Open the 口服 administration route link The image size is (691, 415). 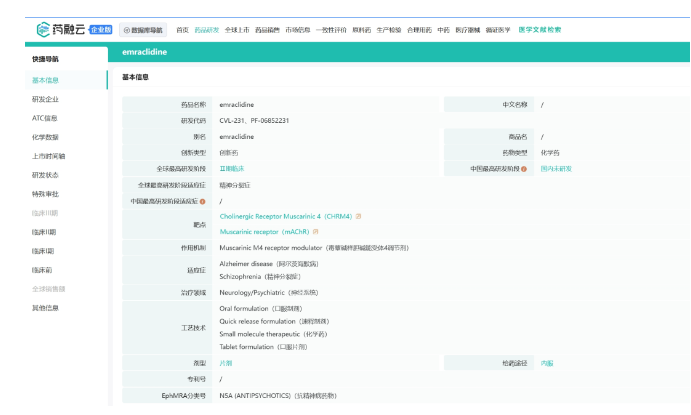[x=546, y=363]
